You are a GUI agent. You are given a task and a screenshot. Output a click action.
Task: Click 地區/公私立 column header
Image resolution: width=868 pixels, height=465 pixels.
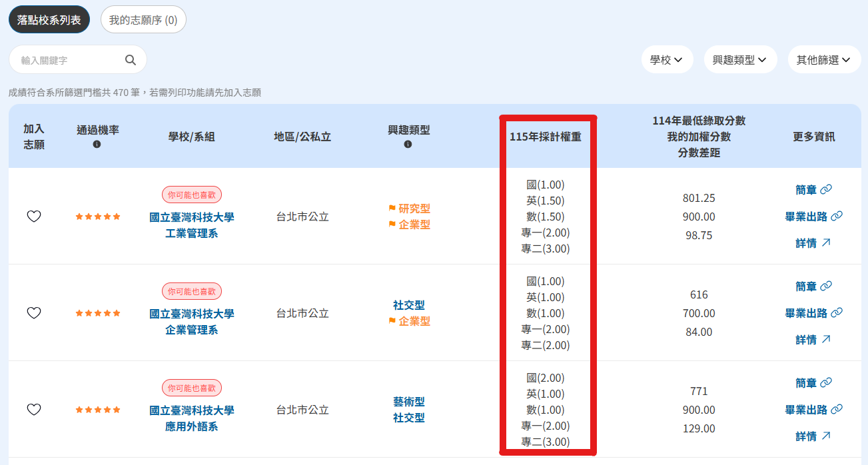(302, 137)
